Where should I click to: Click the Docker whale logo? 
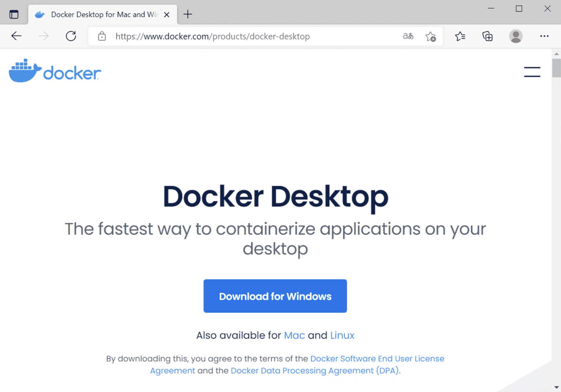[55, 71]
